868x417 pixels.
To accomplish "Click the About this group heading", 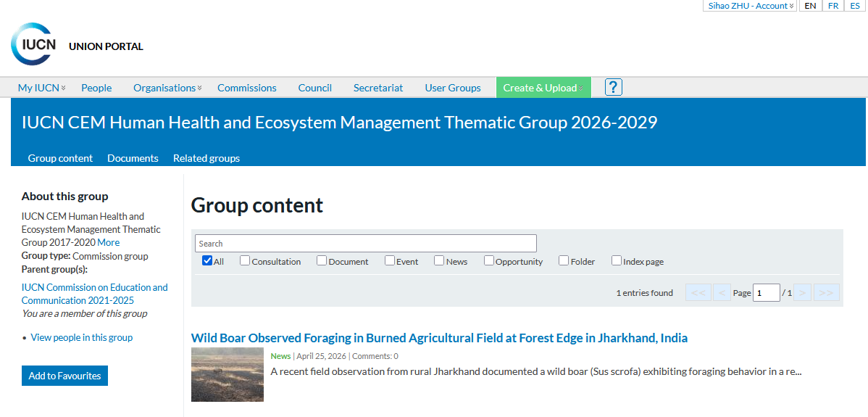I will 64,196.
